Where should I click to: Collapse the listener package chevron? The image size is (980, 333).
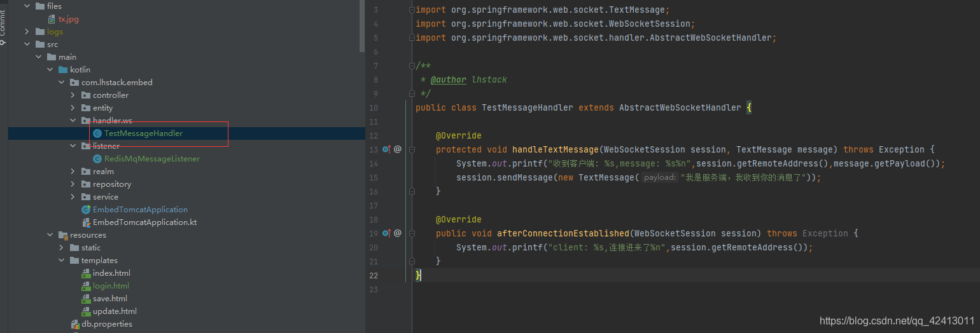73,146
